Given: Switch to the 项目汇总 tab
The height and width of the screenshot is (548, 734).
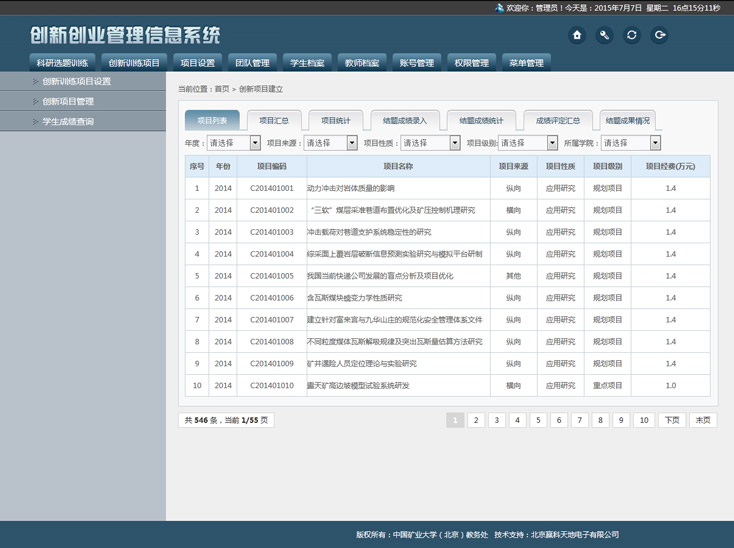Looking at the screenshot, I should (x=268, y=121).
